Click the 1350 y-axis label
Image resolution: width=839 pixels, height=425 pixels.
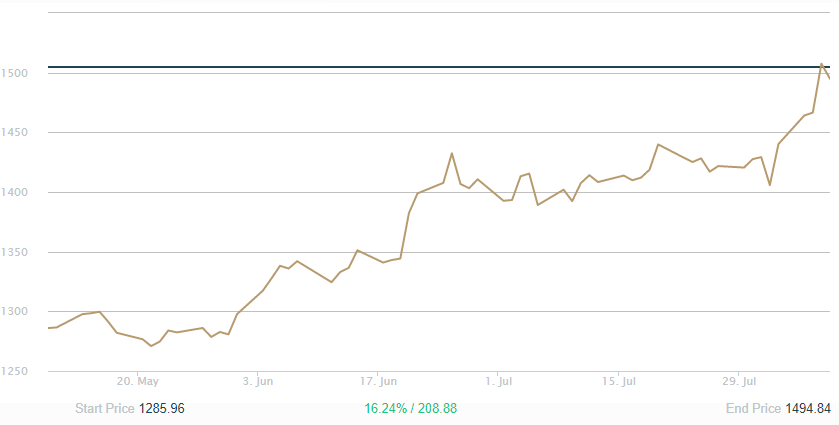coord(15,252)
